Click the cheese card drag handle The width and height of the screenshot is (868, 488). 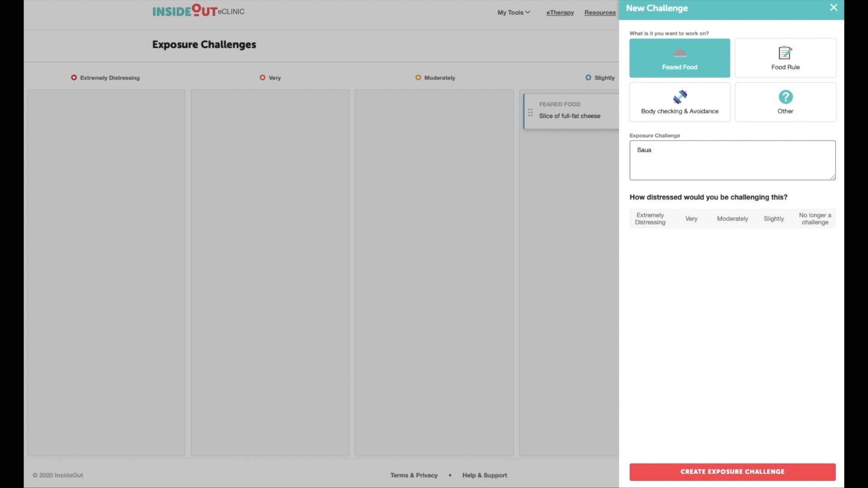tap(530, 112)
